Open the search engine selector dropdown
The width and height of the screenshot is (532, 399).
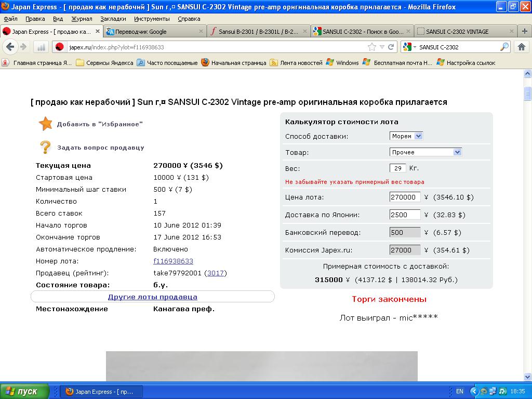(x=409, y=47)
